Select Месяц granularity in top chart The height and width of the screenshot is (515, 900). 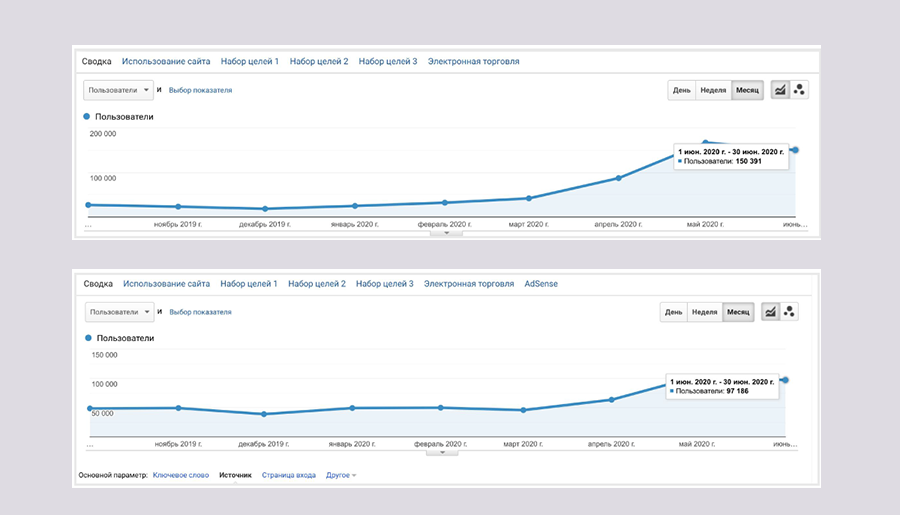747,90
